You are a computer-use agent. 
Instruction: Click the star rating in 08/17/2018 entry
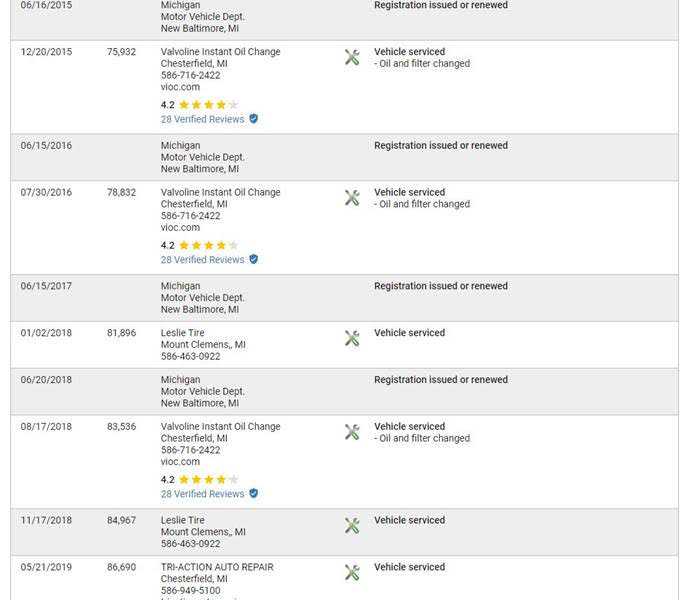click(208, 480)
